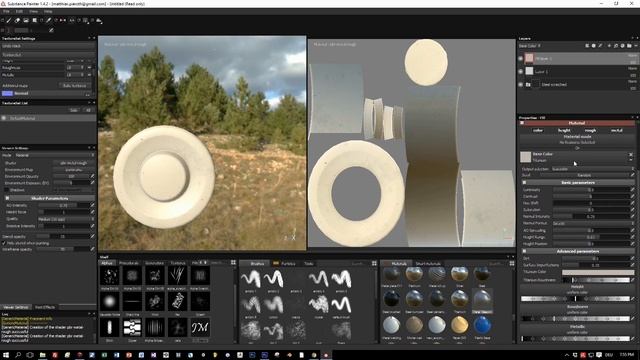Toggle grid view in Brushes shelf
This screenshot has height=360, width=640.
374,263
